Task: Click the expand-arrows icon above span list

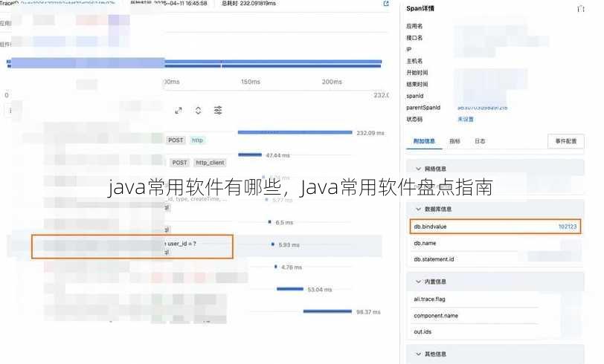Action: point(179,111)
